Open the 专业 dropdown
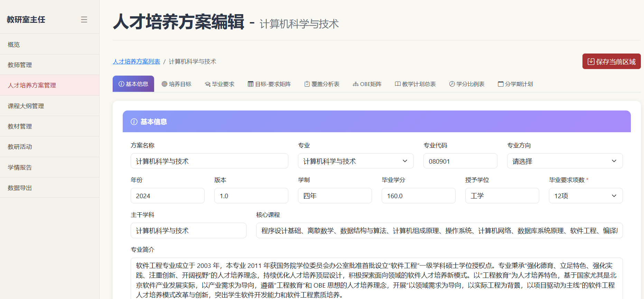 (x=356, y=161)
